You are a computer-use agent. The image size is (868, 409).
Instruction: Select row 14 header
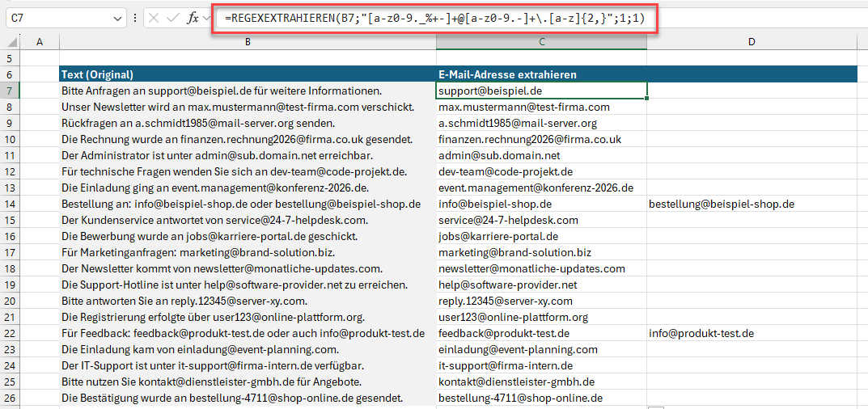click(x=9, y=204)
